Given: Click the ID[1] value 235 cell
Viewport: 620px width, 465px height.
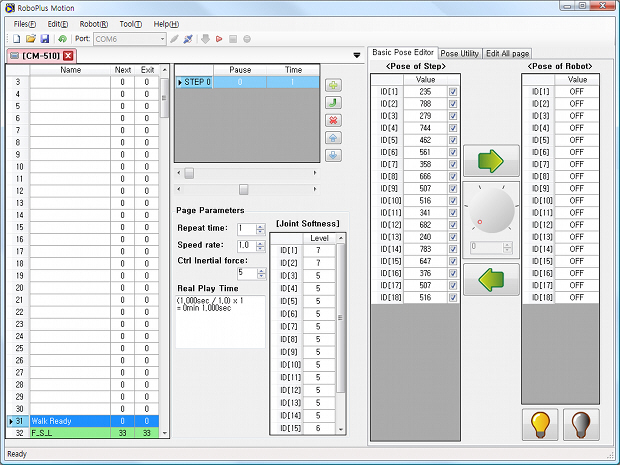Looking at the screenshot, I should [x=425, y=92].
